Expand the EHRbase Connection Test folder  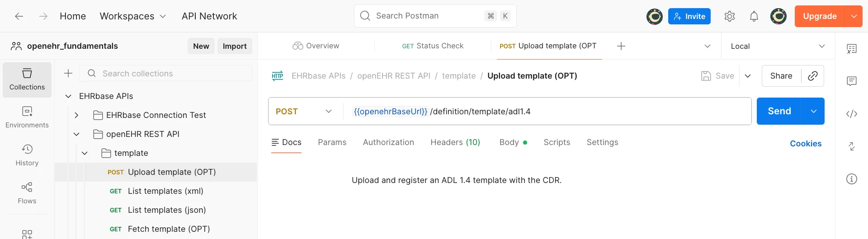76,115
